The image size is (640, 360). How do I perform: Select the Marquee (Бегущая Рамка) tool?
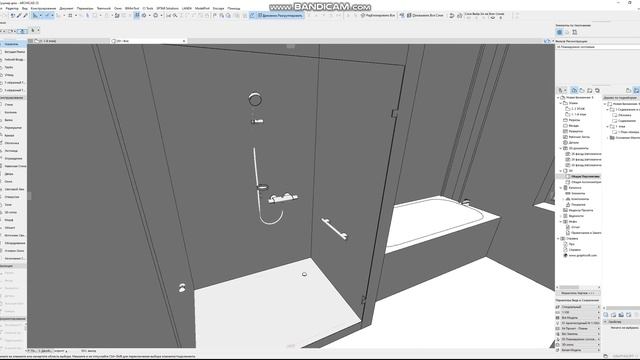pyautogui.click(x=13, y=52)
